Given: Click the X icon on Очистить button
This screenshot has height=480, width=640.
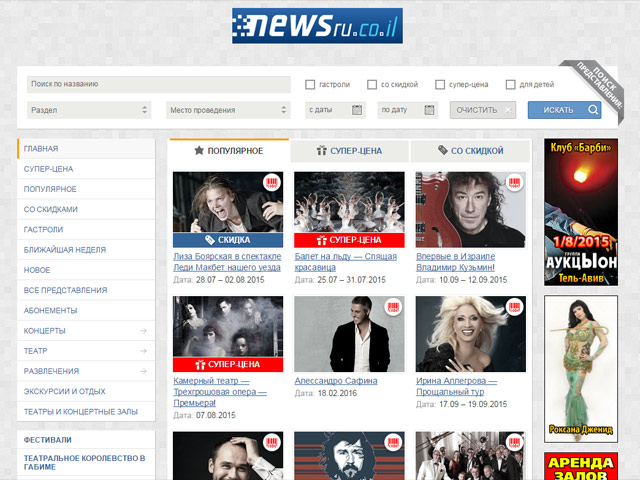Looking at the screenshot, I should [508, 110].
